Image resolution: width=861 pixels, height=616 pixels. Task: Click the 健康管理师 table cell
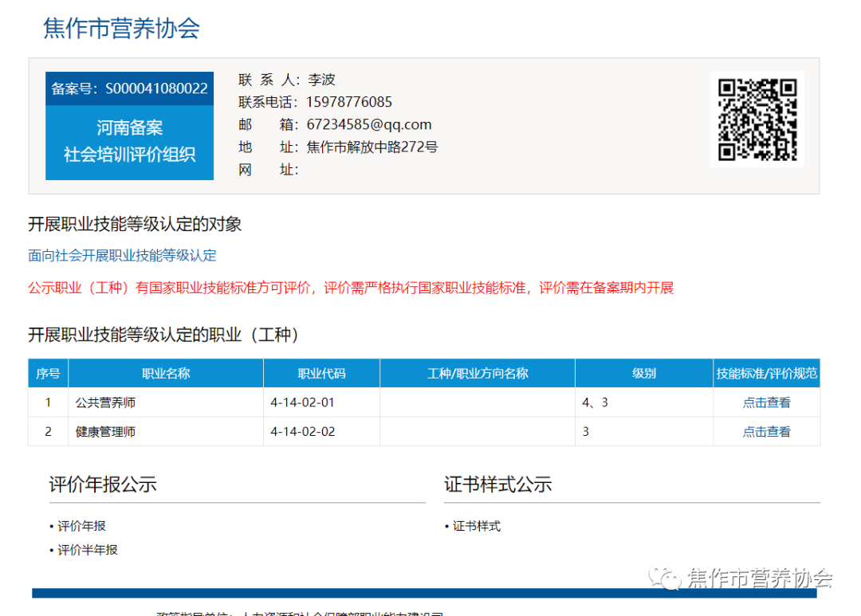tap(166, 432)
